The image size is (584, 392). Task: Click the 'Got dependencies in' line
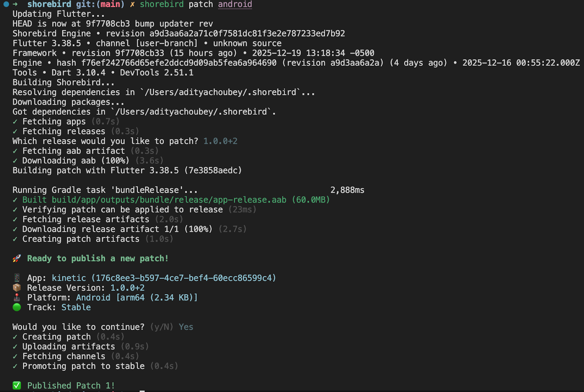click(x=144, y=112)
